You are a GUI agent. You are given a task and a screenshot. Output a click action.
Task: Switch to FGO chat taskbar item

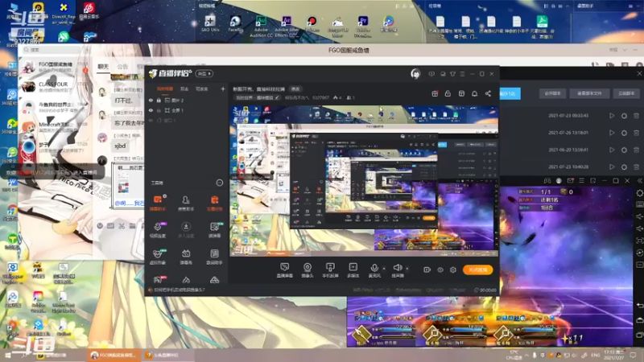pyautogui.click(x=114, y=355)
